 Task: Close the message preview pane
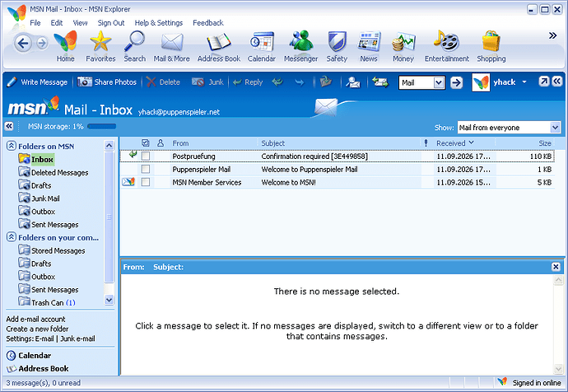point(556,267)
